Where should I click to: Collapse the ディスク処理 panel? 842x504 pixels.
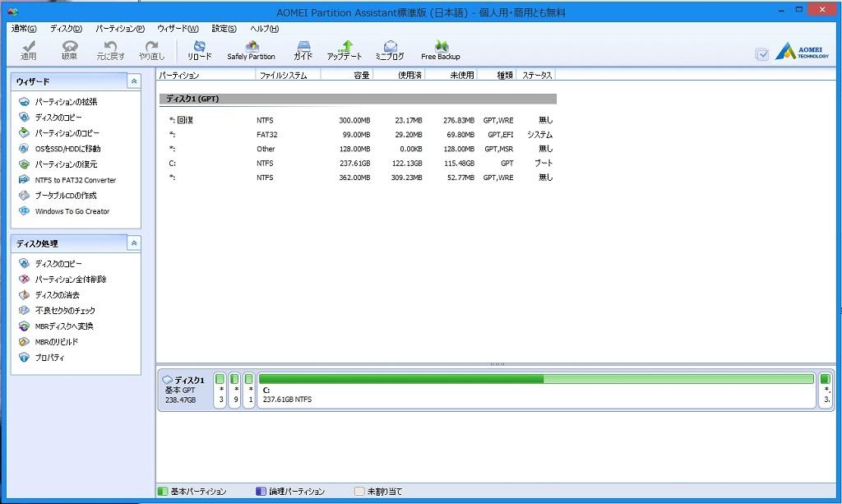coord(134,243)
